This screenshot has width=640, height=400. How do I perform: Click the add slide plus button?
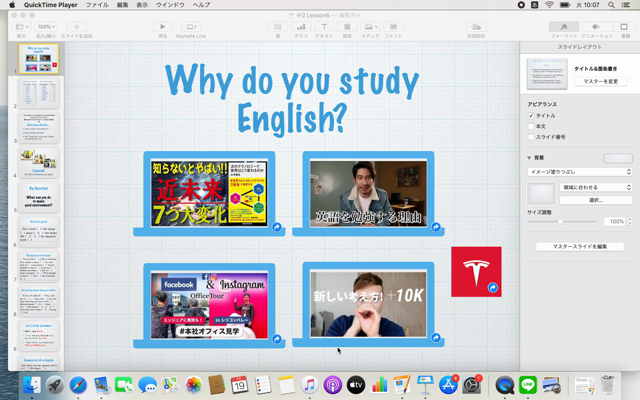pos(76,27)
